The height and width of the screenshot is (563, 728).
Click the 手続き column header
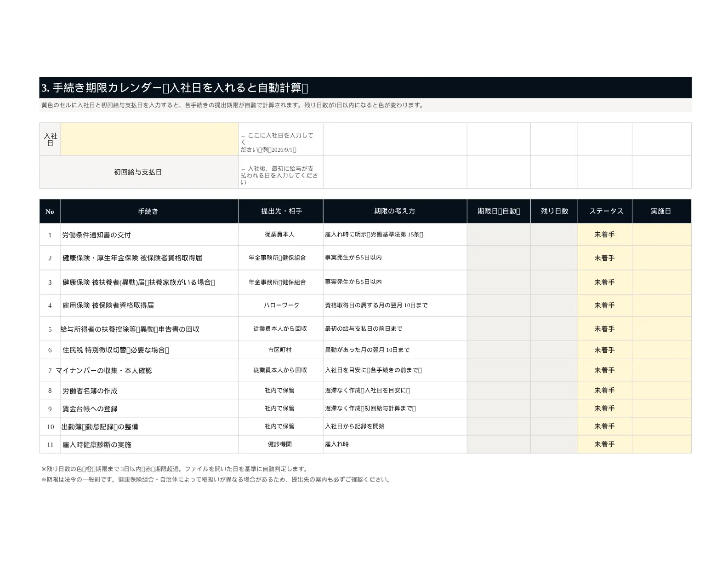[149, 212]
